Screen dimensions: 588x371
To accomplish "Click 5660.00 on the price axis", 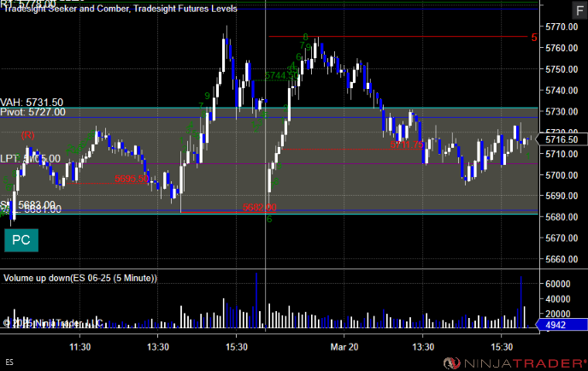I will tap(562, 259).
